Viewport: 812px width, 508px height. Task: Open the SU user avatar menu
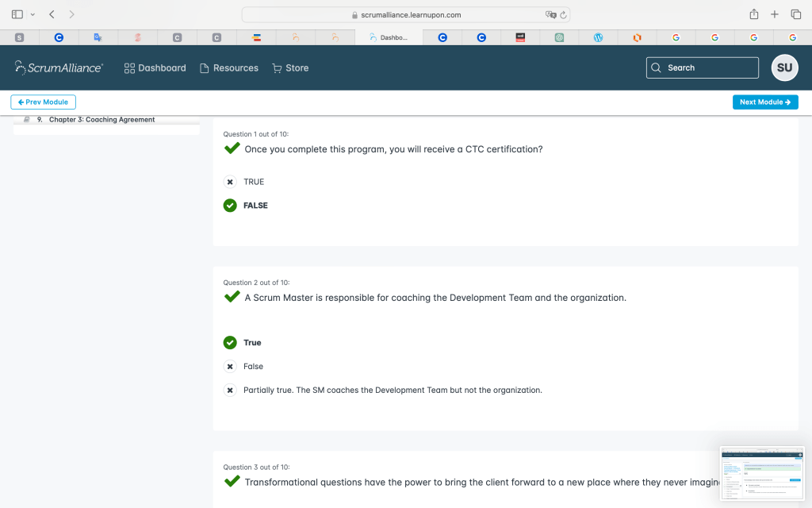pos(784,67)
